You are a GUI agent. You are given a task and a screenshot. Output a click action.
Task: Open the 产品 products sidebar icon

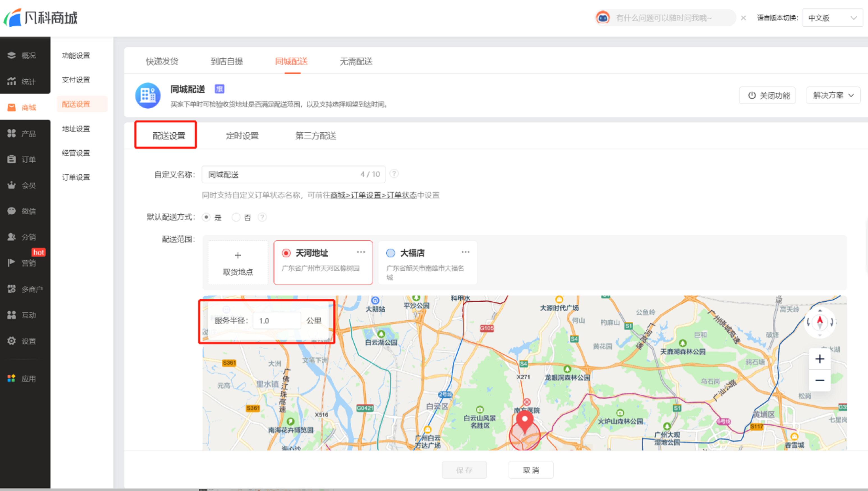coord(12,134)
